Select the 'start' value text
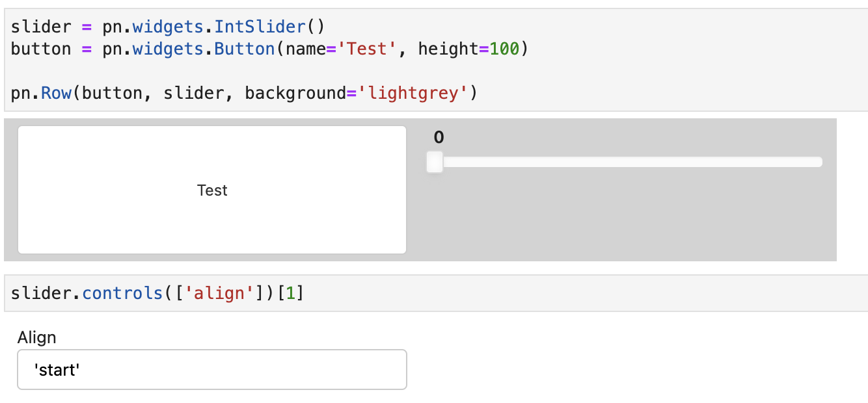This screenshot has width=868, height=403. 57,369
